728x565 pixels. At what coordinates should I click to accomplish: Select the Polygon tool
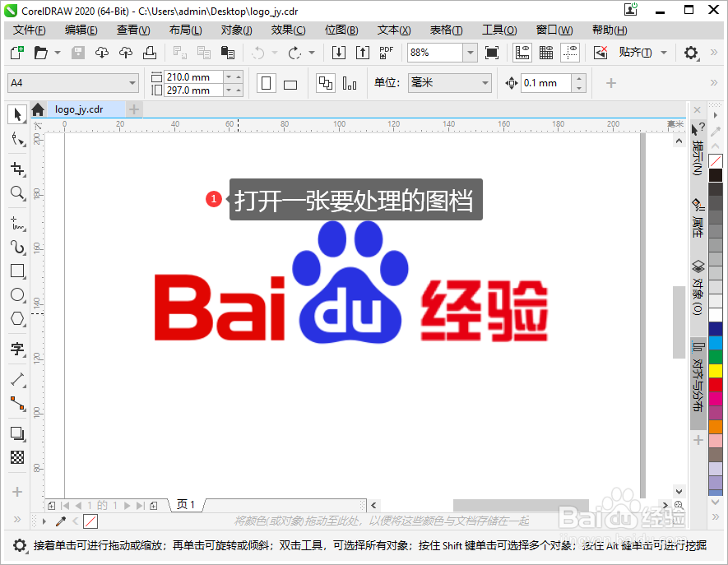click(x=17, y=319)
